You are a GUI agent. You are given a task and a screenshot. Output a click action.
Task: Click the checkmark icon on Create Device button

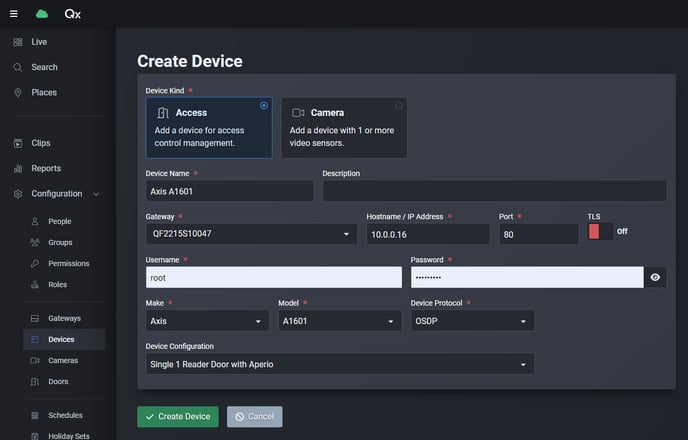[x=150, y=417]
